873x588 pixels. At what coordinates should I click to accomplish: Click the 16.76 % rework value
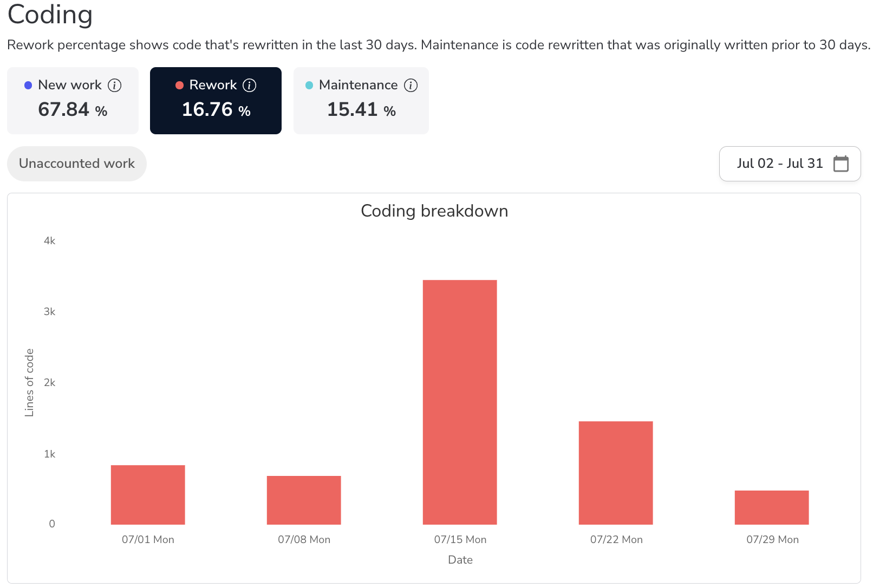(x=216, y=110)
